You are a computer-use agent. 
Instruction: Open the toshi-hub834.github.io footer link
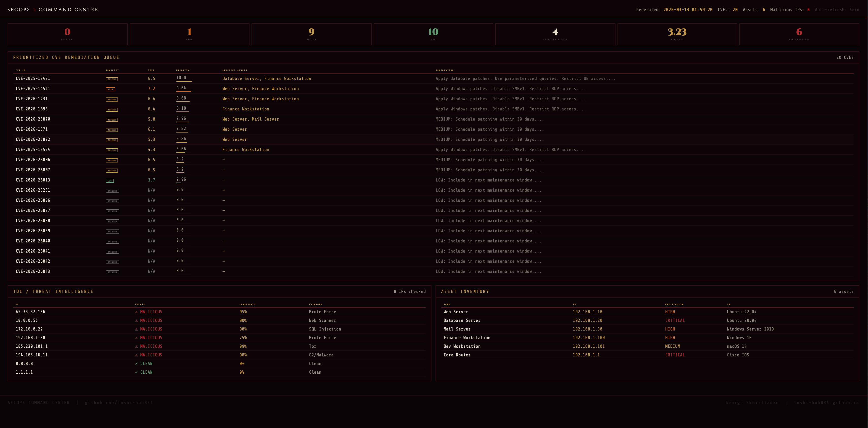tap(826, 403)
